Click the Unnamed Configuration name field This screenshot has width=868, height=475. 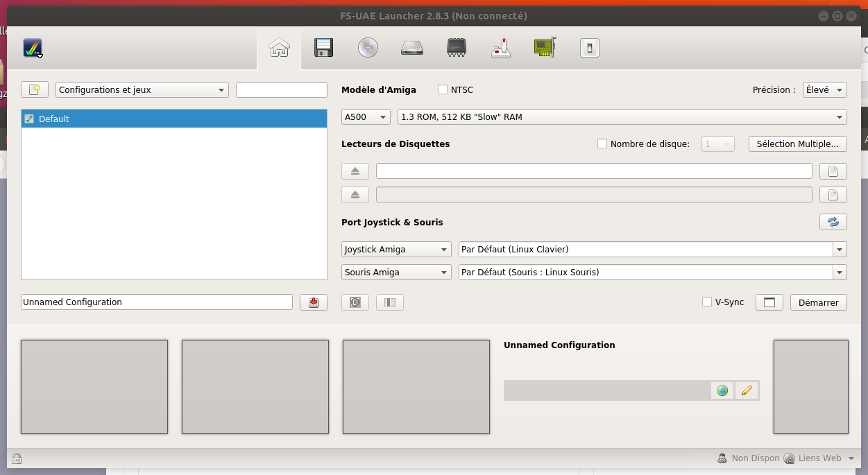(157, 302)
